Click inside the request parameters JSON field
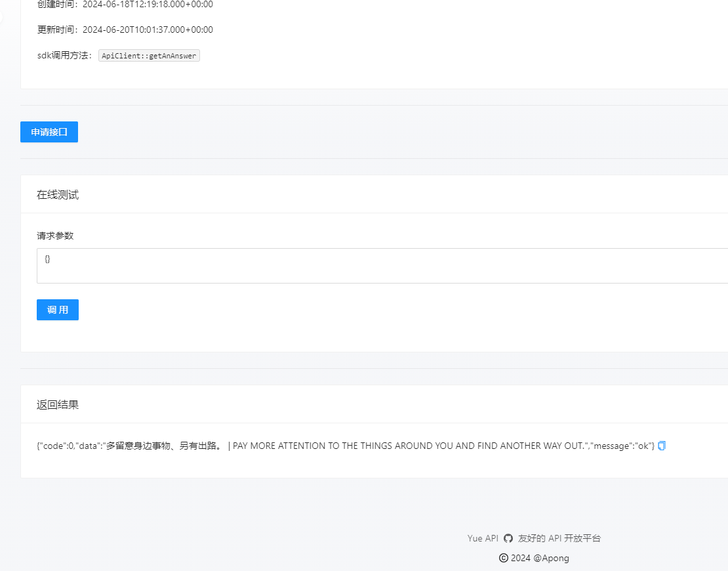The width and height of the screenshot is (728, 571). pos(262,266)
